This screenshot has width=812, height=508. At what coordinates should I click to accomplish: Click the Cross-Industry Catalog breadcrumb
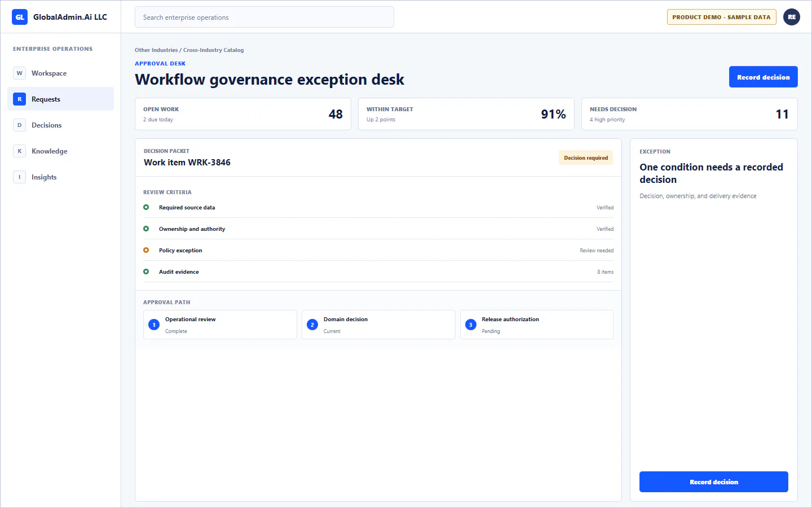click(x=214, y=50)
